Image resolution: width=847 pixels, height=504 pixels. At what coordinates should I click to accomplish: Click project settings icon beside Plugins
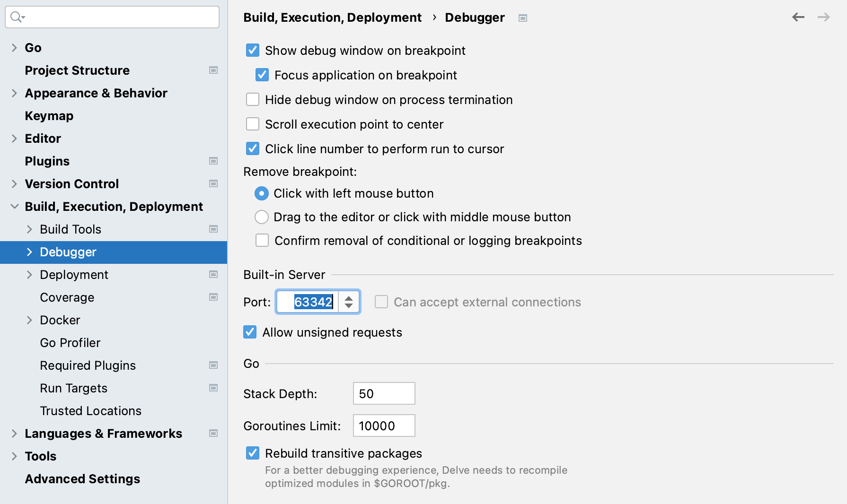tap(213, 161)
